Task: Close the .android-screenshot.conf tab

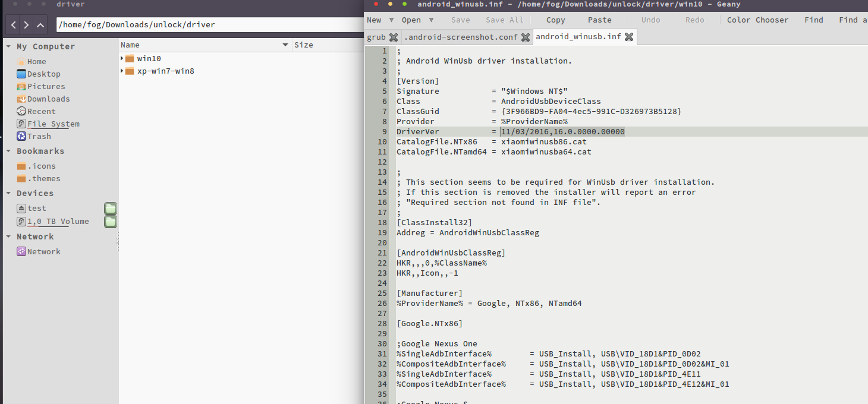Action: click(525, 37)
